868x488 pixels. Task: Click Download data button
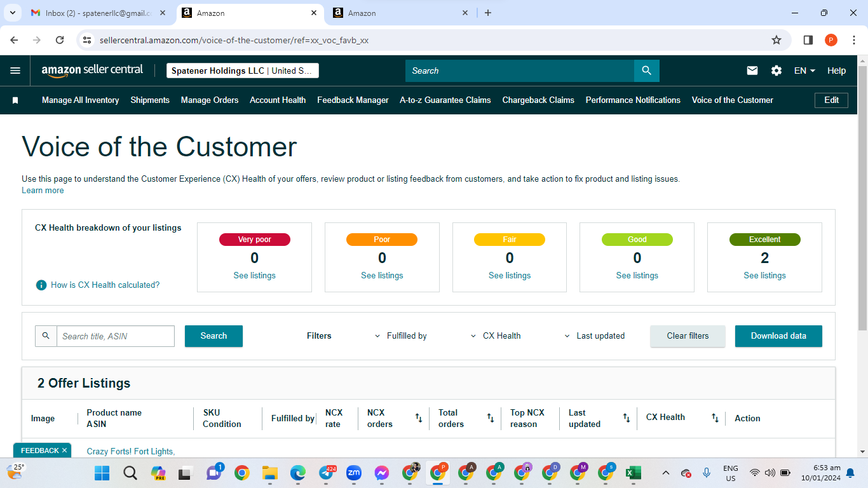coord(778,336)
